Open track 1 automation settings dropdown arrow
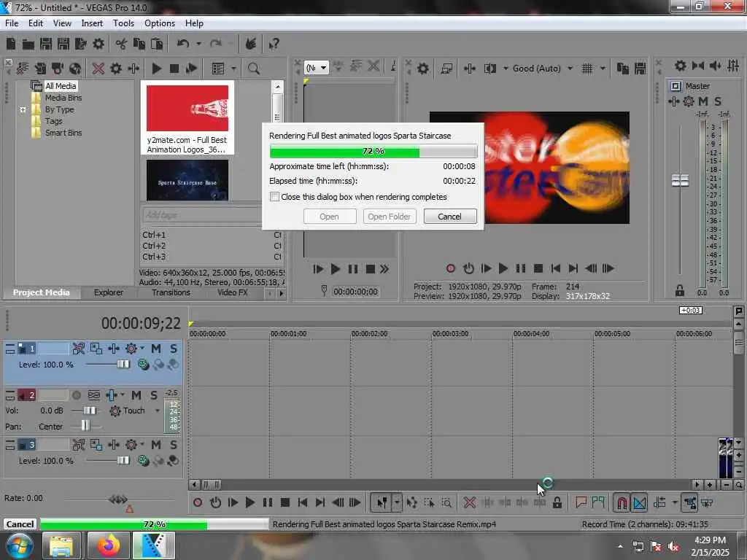This screenshot has width=747, height=560. [142, 349]
